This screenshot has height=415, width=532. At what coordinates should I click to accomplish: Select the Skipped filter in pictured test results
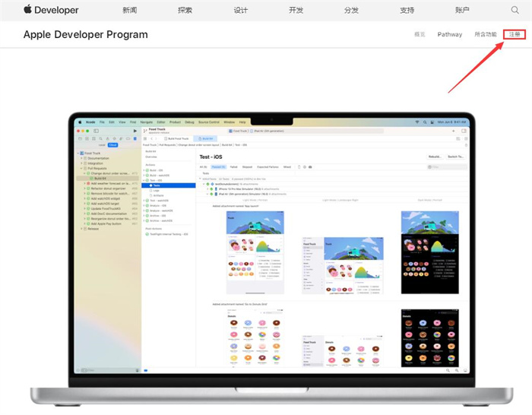point(247,167)
